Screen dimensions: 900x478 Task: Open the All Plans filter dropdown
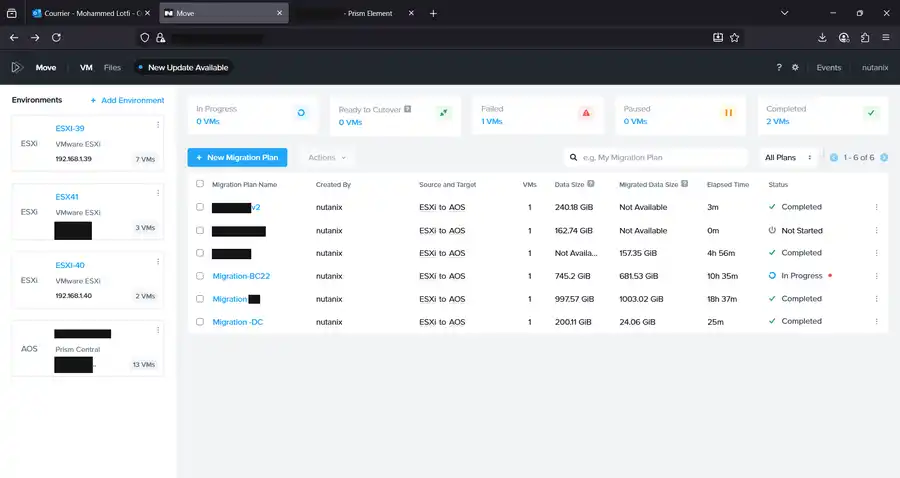[x=788, y=157]
